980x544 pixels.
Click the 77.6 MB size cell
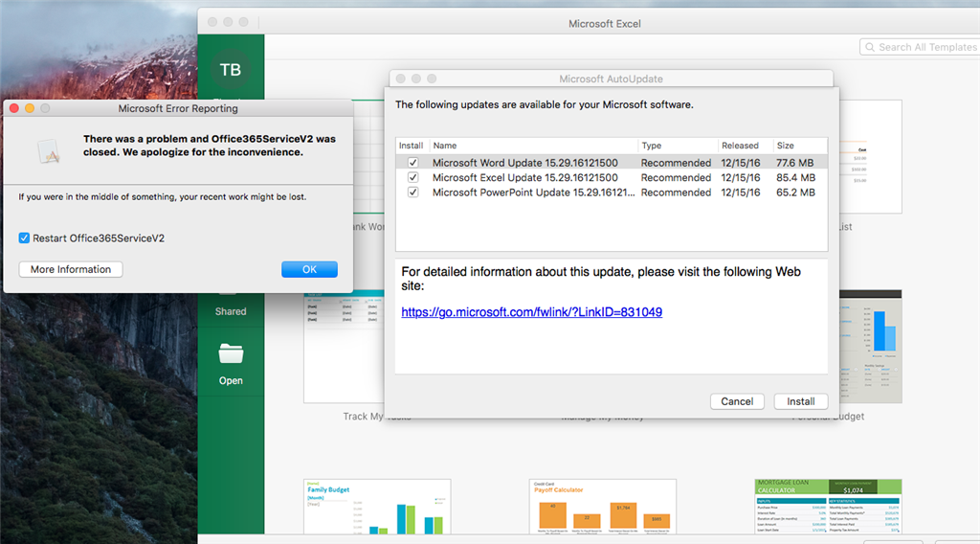[794, 163]
